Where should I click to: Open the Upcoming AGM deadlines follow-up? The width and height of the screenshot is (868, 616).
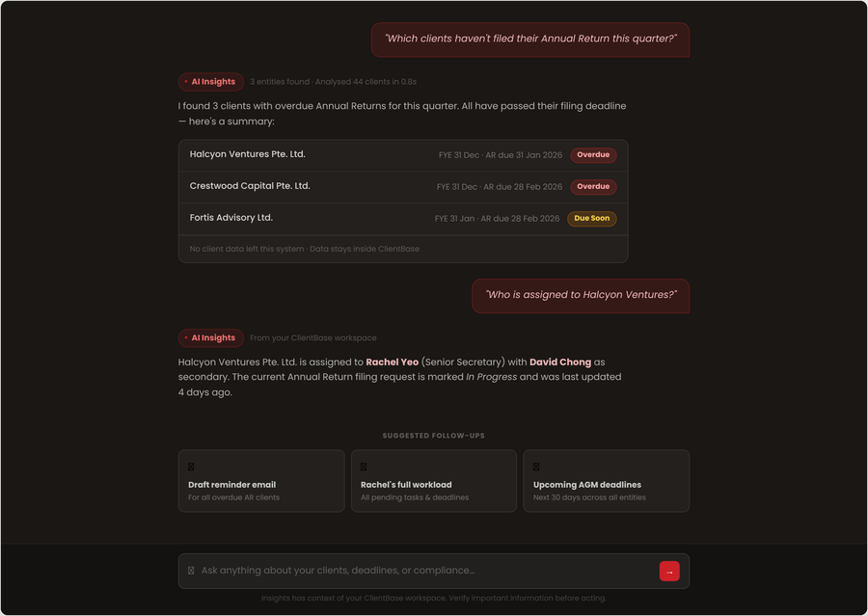click(x=607, y=480)
